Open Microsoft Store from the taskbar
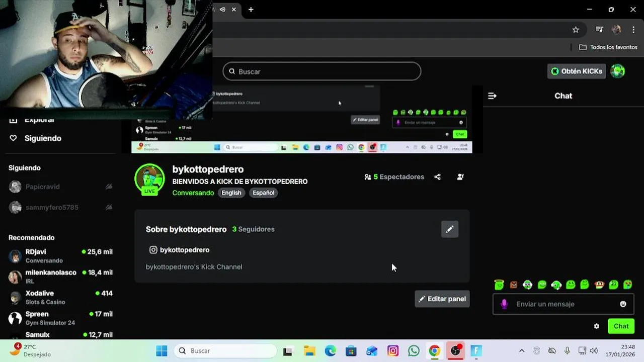Image resolution: width=644 pixels, height=362 pixels. pyautogui.click(x=351, y=351)
